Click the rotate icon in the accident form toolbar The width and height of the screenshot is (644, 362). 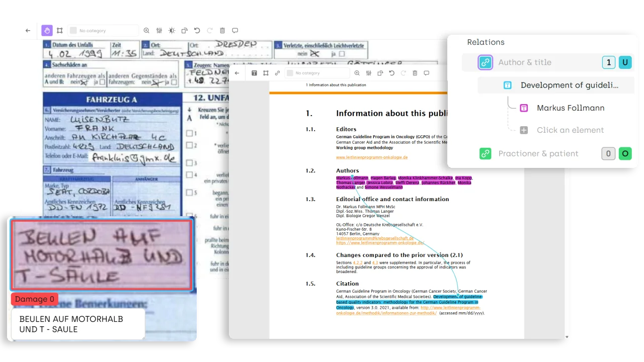pyautogui.click(x=184, y=31)
